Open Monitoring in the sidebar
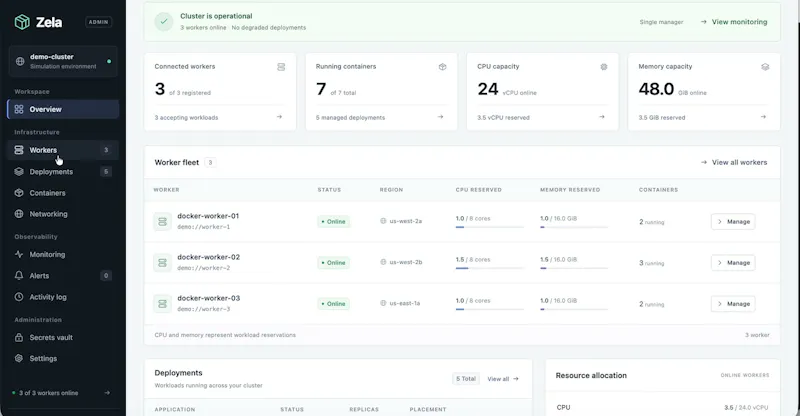The height and width of the screenshot is (416, 800). [63, 254]
